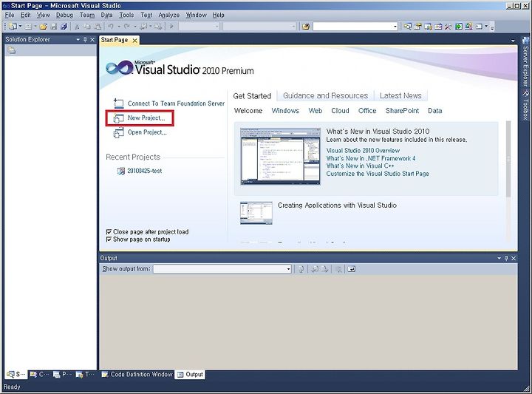
Task: Click Connect To Team Foundation Server link
Action: (176, 103)
